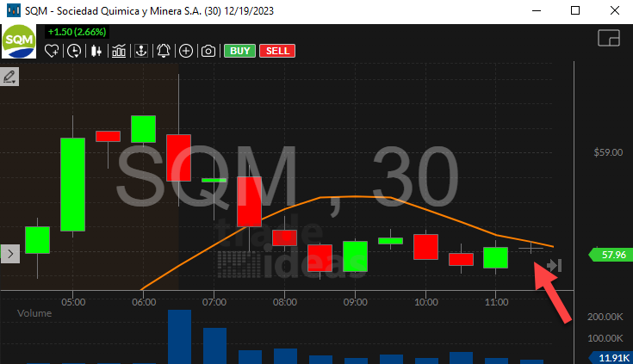This screenshot has width=633, height=364.
Task: Select the +1.50 (2.66%) change label
Action: click(78, 32)
